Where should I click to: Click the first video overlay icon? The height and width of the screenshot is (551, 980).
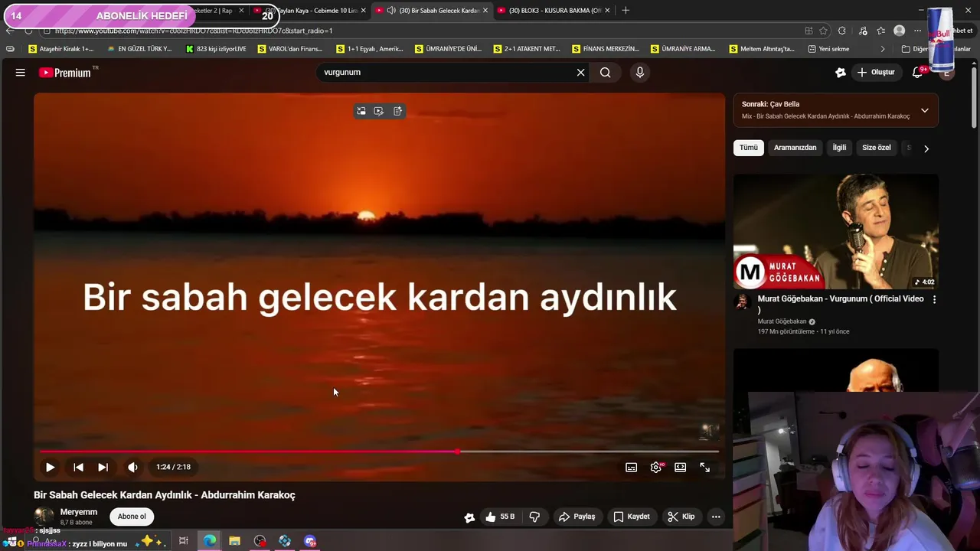pyautogui.click(x=361, y=111)
